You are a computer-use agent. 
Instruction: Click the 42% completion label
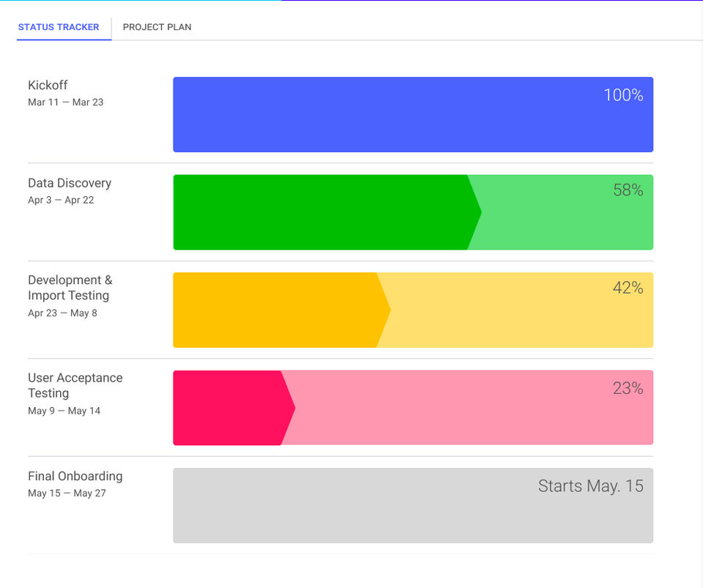point(628,289)
